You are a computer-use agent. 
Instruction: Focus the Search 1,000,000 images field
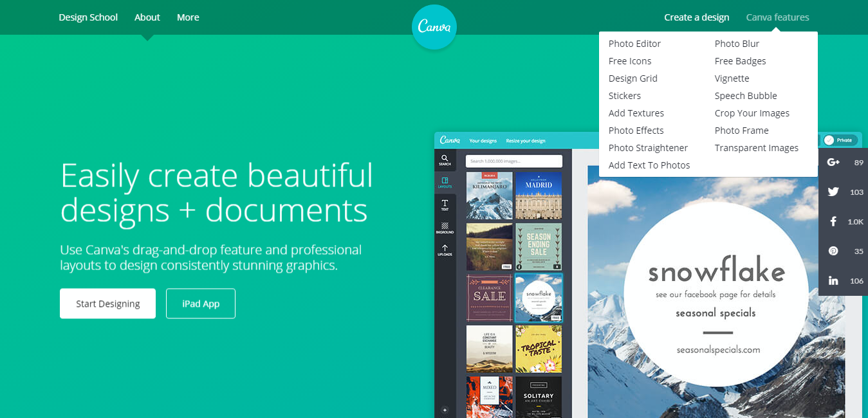pos(514,161)
